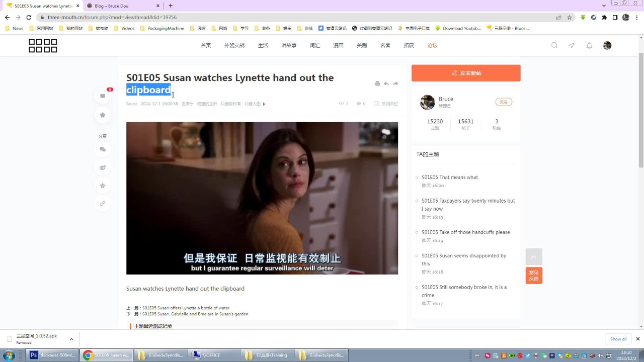Copy link via chain icon in sidebar

coord(103,204)
